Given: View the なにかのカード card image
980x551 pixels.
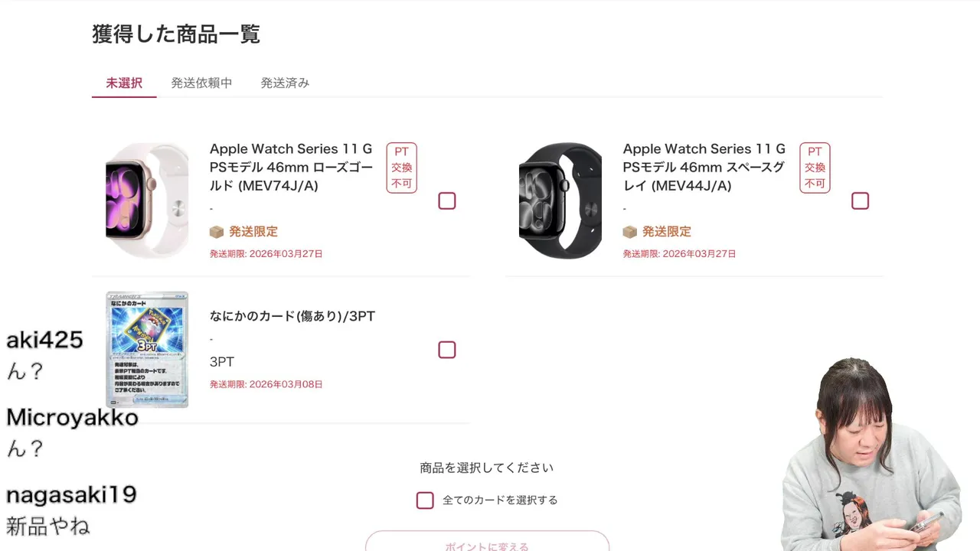Looking at the screenshot, I should click(147, 349).
